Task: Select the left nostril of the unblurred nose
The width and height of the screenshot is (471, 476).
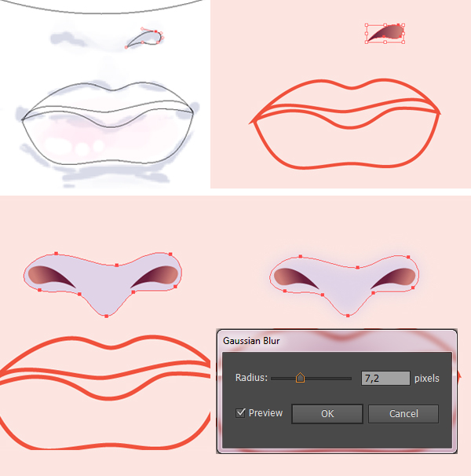Action: click(50, 276)
